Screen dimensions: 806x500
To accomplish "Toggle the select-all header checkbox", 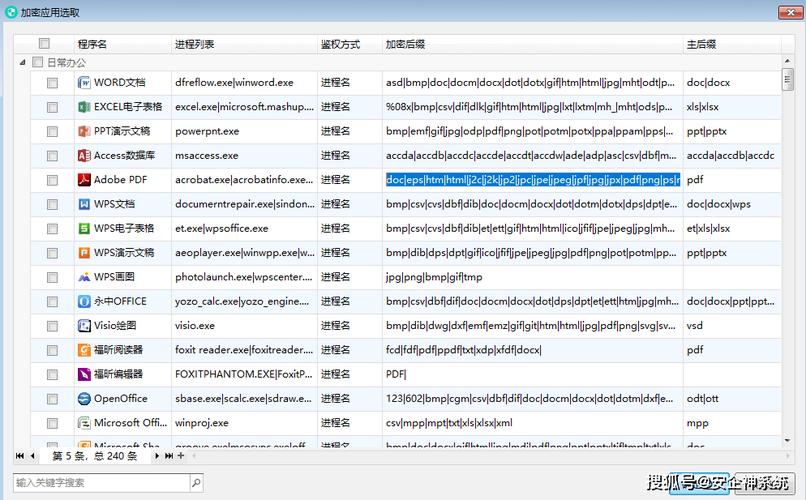I will point(44,44).
